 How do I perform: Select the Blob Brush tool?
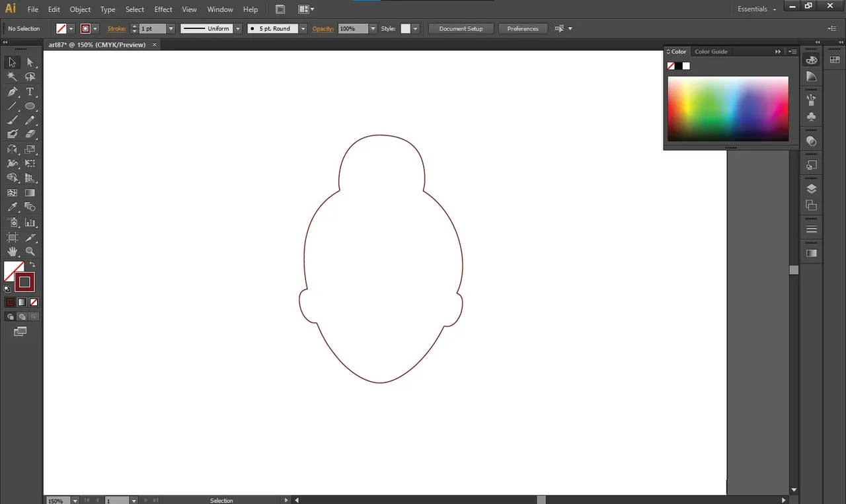click(x=12, y=135)
